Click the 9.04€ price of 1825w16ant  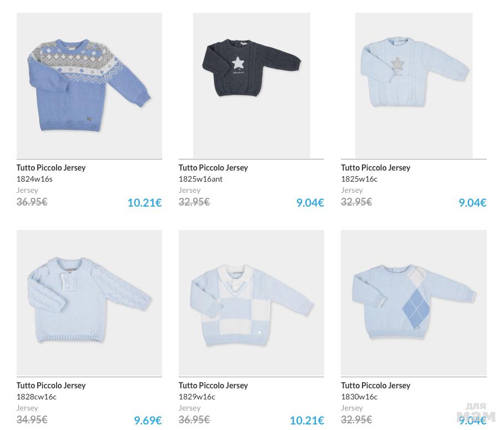pyautogui.click(x=310, y=203)
